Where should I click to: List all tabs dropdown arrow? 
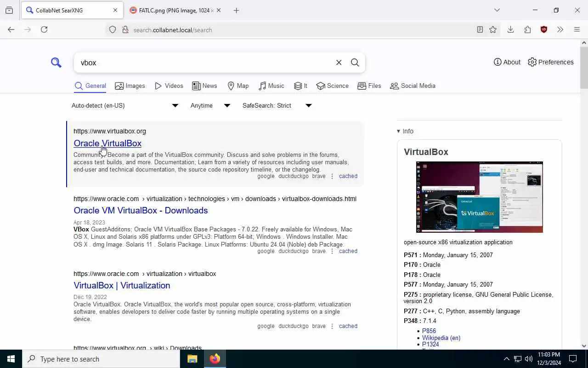pyautogui.click(x=497, y=10)
